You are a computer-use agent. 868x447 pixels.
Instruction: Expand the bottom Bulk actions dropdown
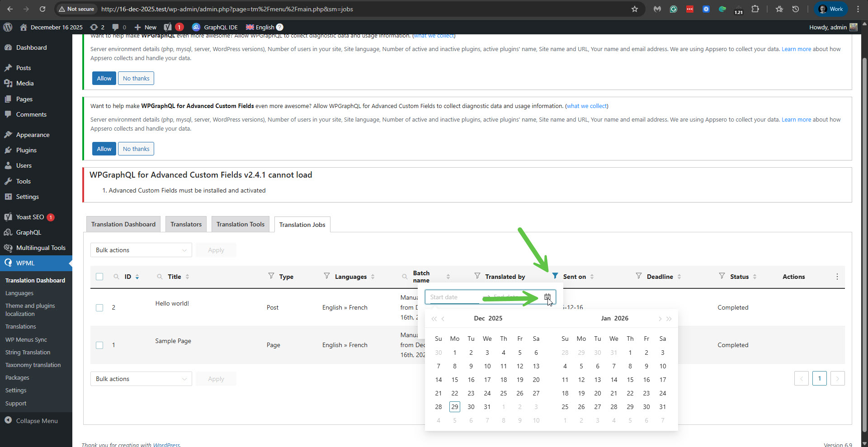pyautogui.click(x=141, y=379)
